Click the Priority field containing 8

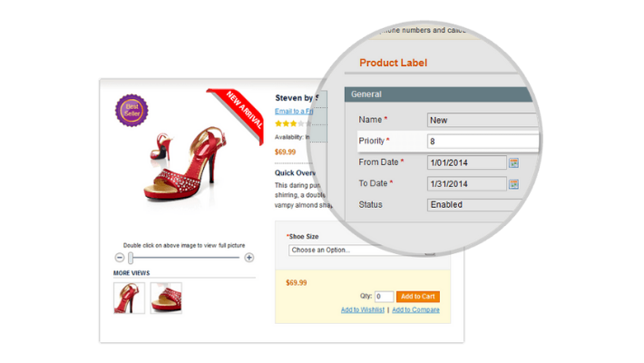tap(481, 142)
